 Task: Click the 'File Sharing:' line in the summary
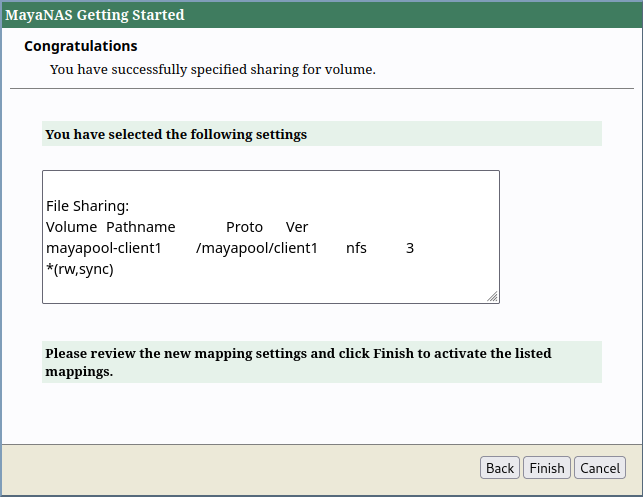(88, 206)
